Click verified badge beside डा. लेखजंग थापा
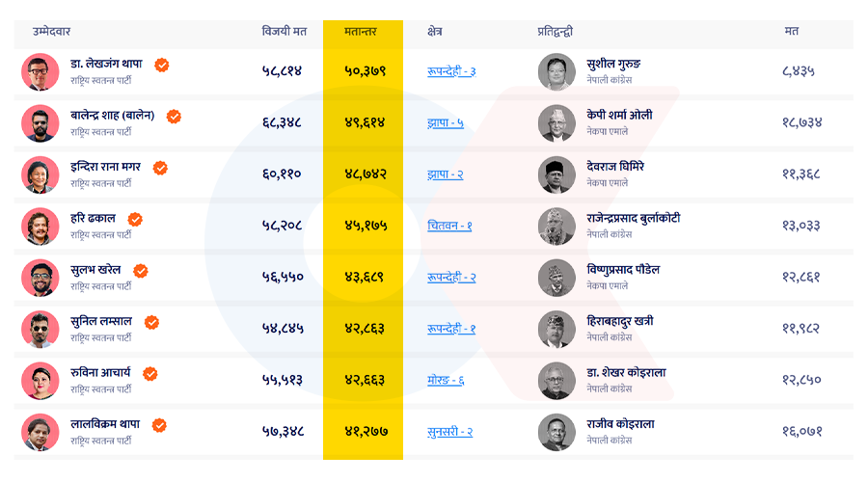The height and width of the screenshot is (482, 868). pos(162,65)
